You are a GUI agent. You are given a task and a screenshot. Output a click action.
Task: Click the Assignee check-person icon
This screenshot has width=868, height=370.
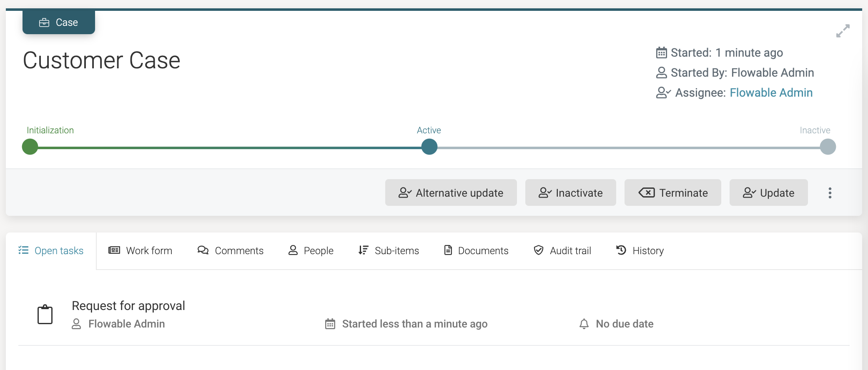[x=664, y=92]
